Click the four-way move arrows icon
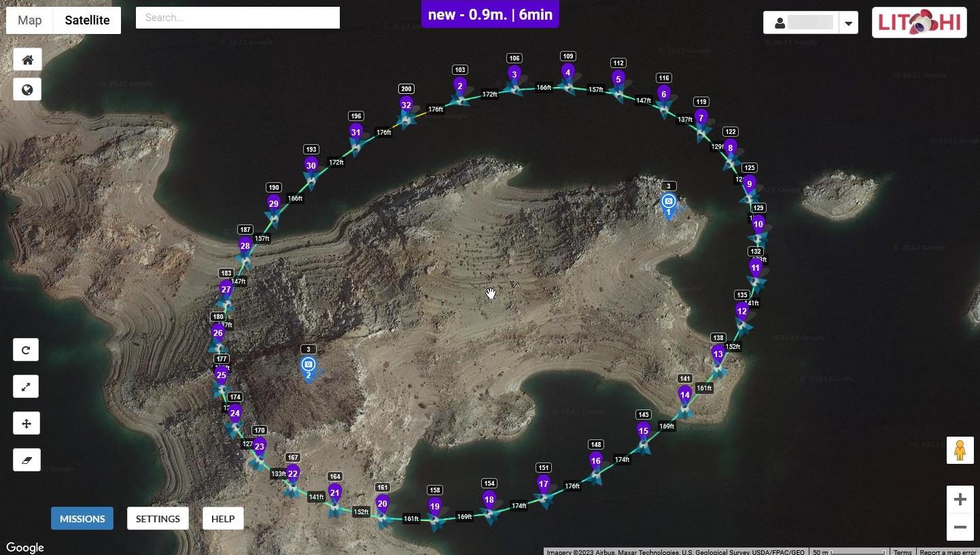 coord(26,424)
